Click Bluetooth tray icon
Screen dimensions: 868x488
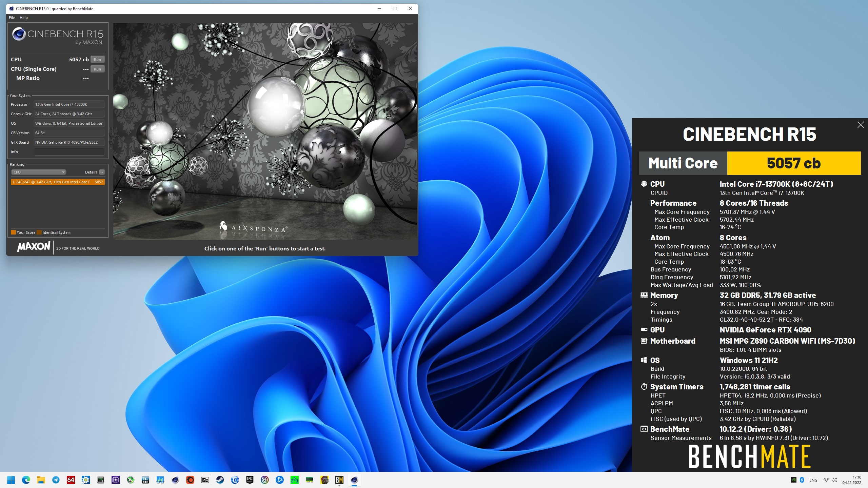click(802, 480)
